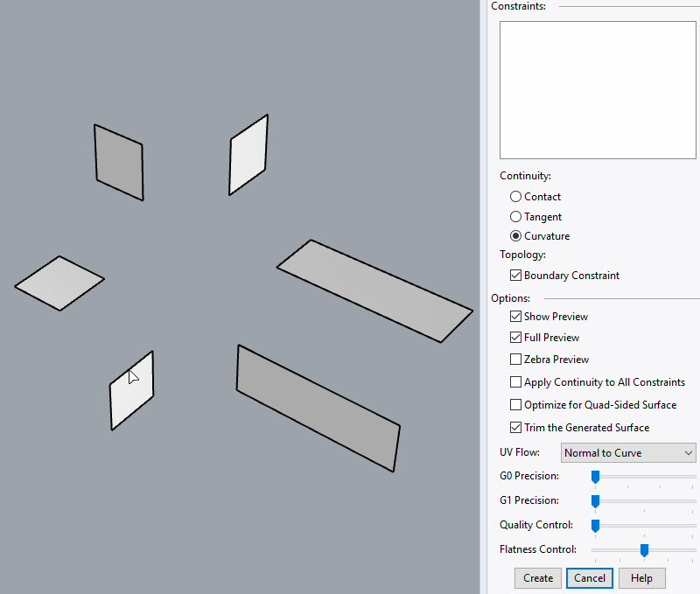Disable the Full Preview option
The height and width of the screenshot is (594, 700).
click(x=515, y=337)
